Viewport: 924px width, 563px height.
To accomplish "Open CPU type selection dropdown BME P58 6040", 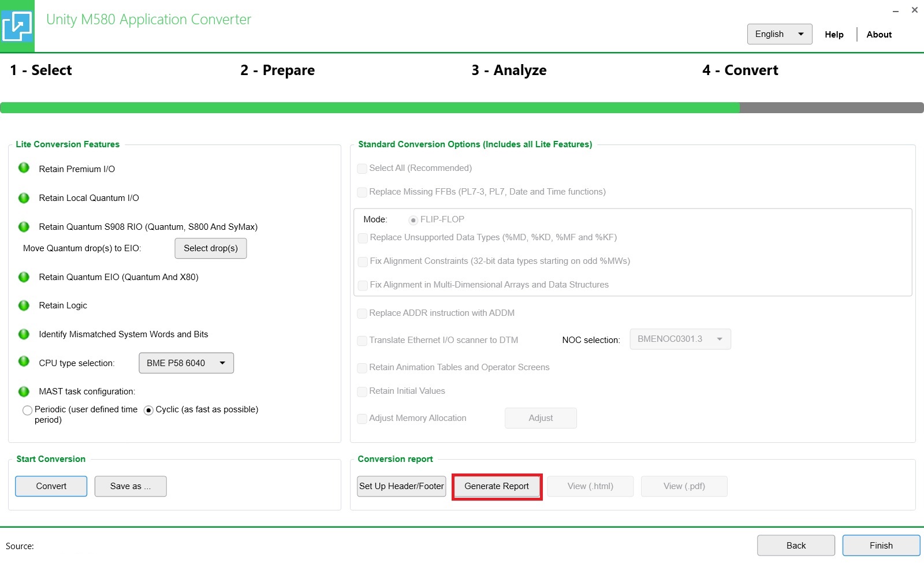I will tap(187, 363).
